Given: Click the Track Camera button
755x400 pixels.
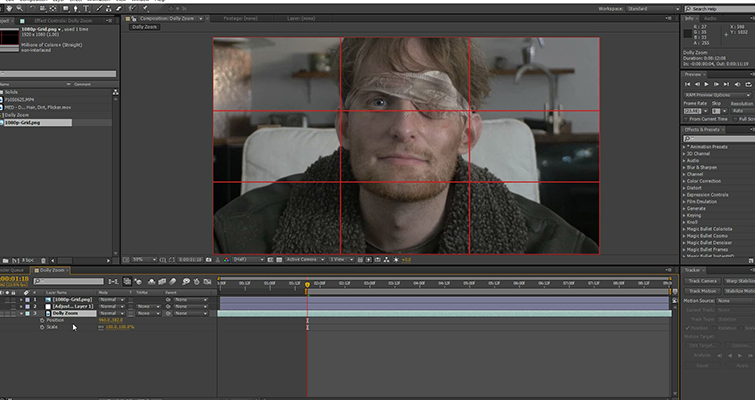Looking at the screenshot, I should (x=701, y=281).
